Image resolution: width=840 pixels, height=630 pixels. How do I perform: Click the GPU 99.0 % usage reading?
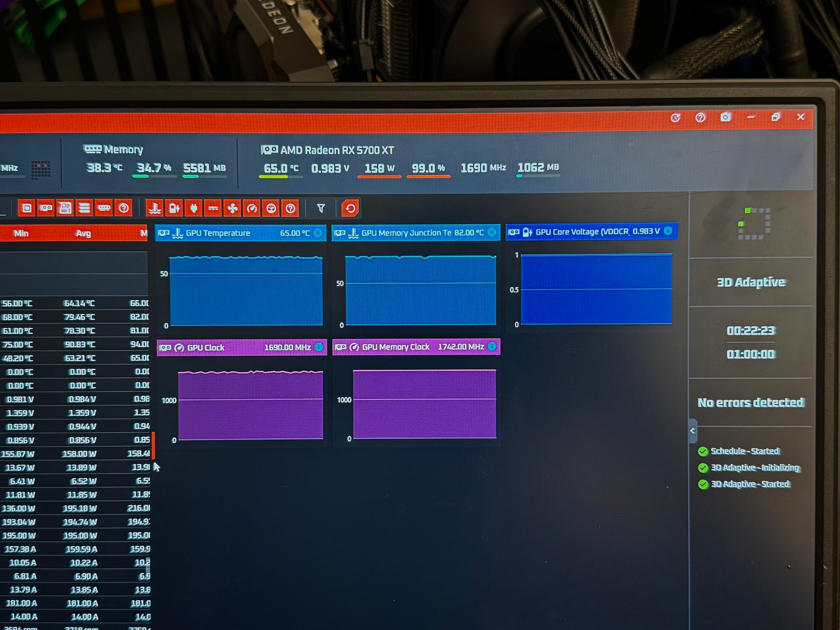[x=428, y=168]
